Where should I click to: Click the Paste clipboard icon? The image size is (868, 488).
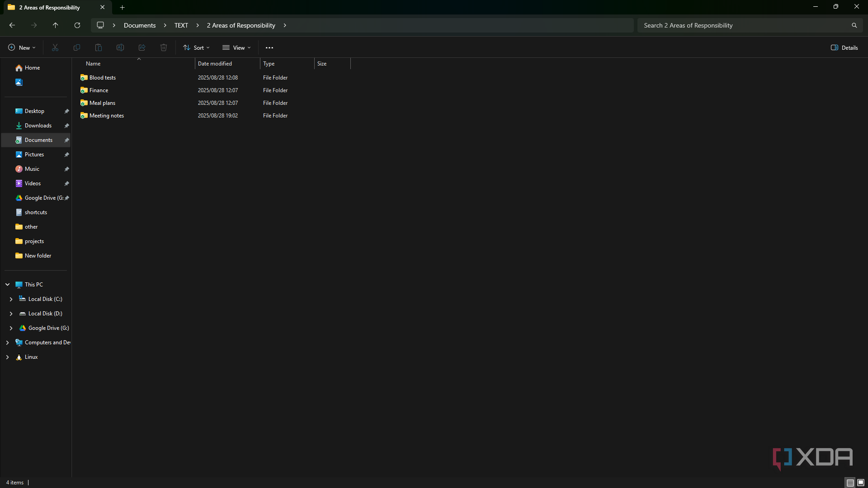tap(99, 47)
